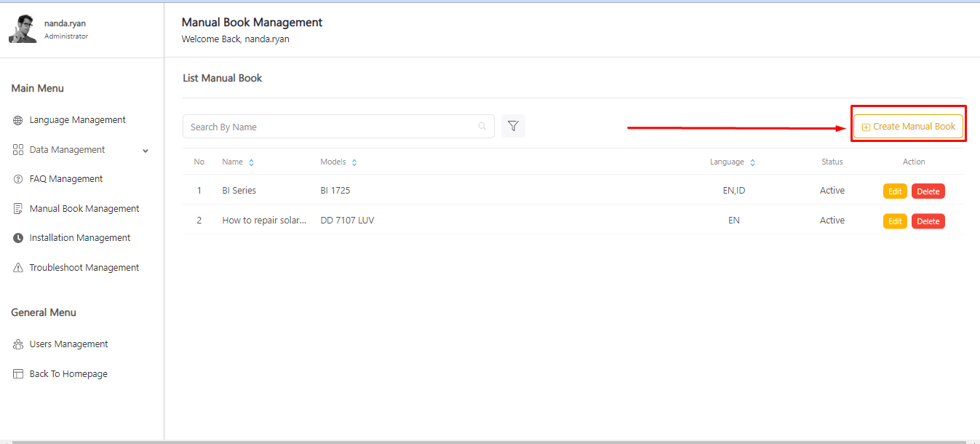Screen dimensions: 980x444
Task: Click the Language Management globe icon
Action: pyautogui.click(x=18, y=120)
